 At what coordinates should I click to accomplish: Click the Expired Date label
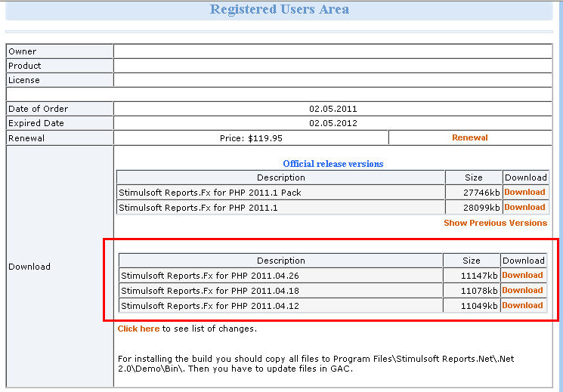(x=36, y=123)
